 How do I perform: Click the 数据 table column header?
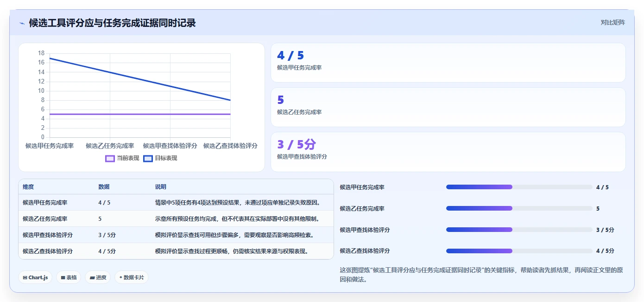click(104, 187)
